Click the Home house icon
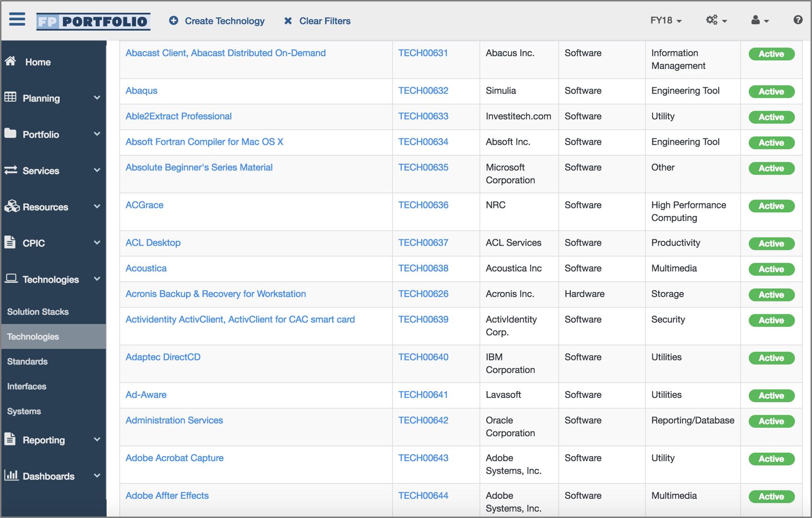Viewport: 812px width, 518px height. [x=11, y=61]
